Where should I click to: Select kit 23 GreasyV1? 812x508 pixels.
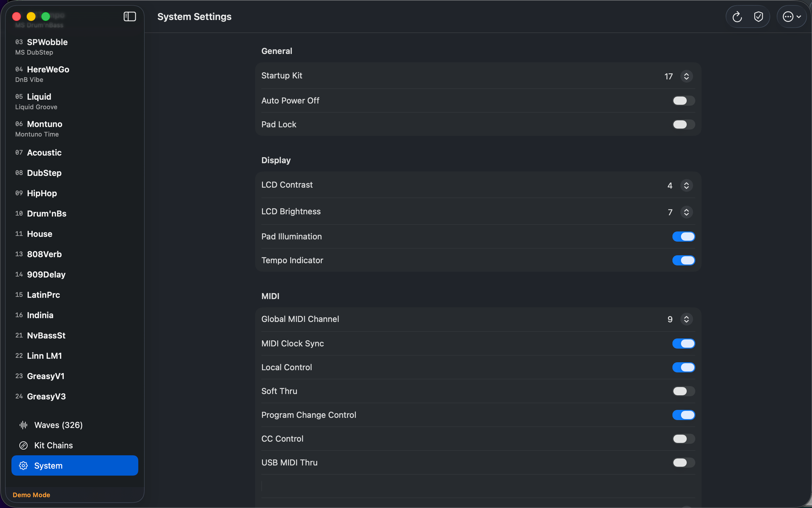[x=75, y=376]
